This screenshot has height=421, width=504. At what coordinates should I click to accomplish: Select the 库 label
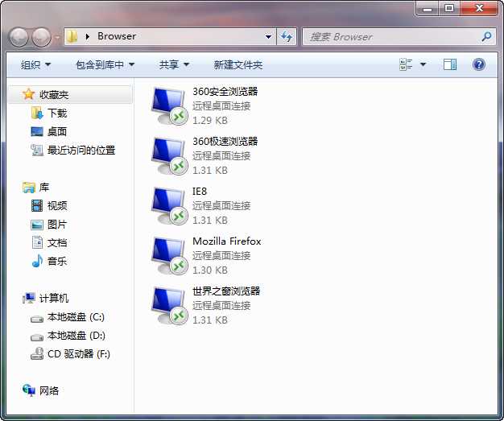click(x=44, y=188)
